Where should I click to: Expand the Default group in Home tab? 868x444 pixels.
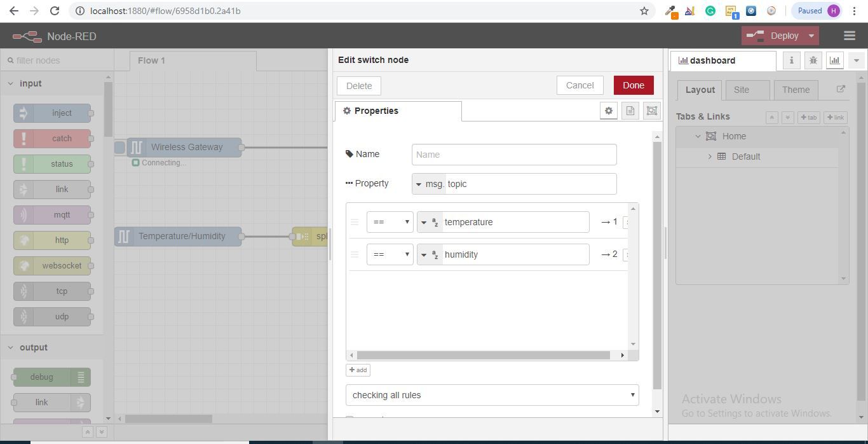click(710, 156)
